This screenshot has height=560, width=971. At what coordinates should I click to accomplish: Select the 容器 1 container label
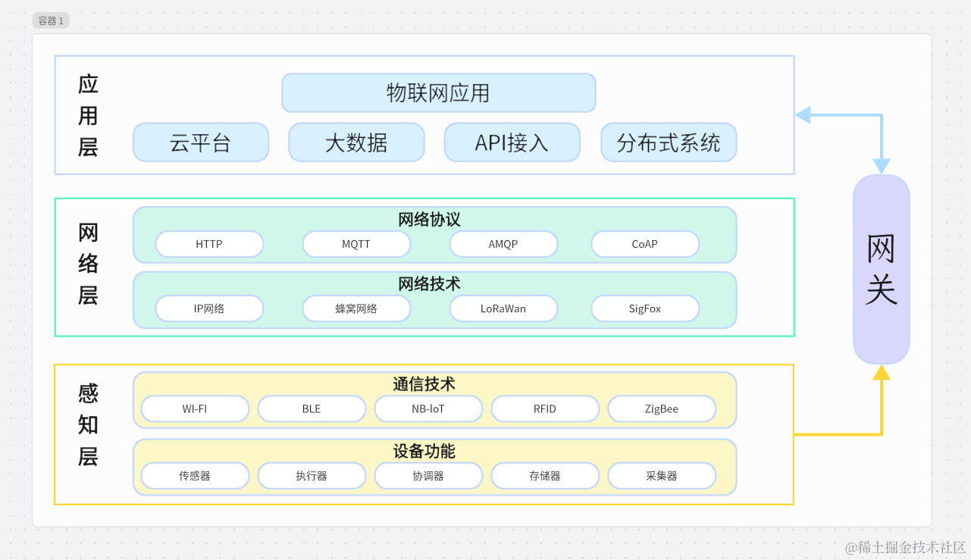[x=51, y=20]
